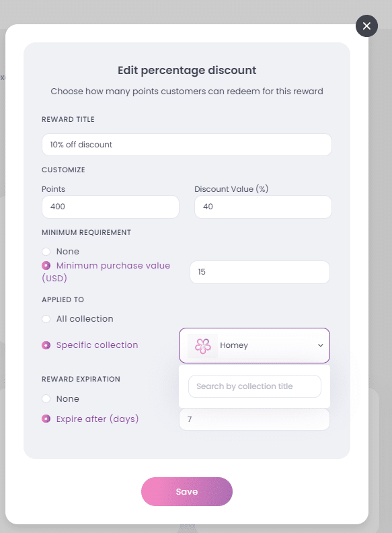Viewport: 392px width, 533px height.
Task: Select the Minimum purchase value radio circle
Action: point(46,265)
